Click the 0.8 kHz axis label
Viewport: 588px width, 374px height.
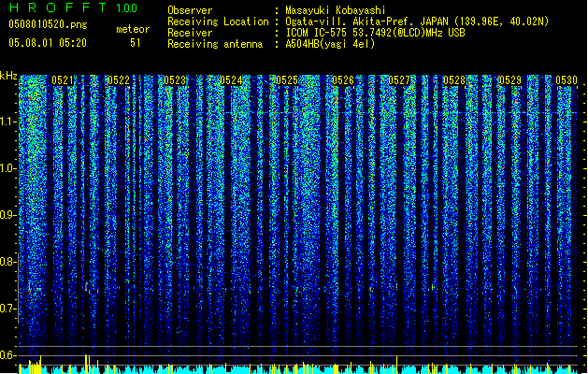tap(8, 262)
